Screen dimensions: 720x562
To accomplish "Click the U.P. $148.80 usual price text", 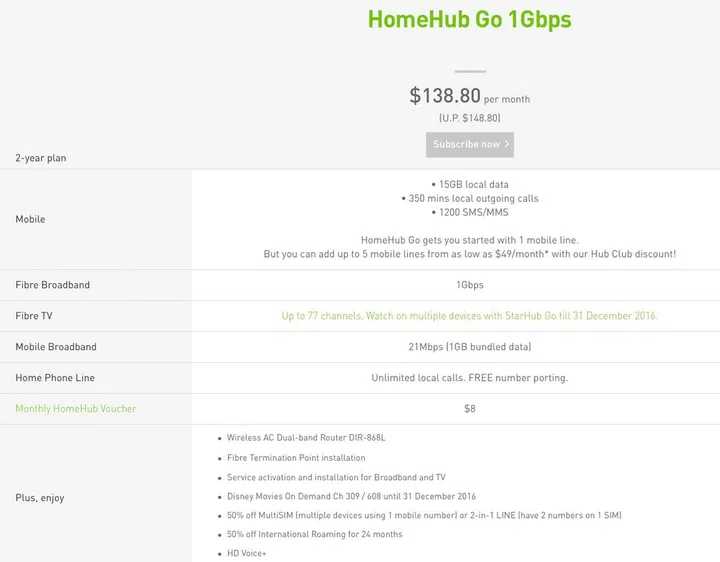I will coord(469,118).
